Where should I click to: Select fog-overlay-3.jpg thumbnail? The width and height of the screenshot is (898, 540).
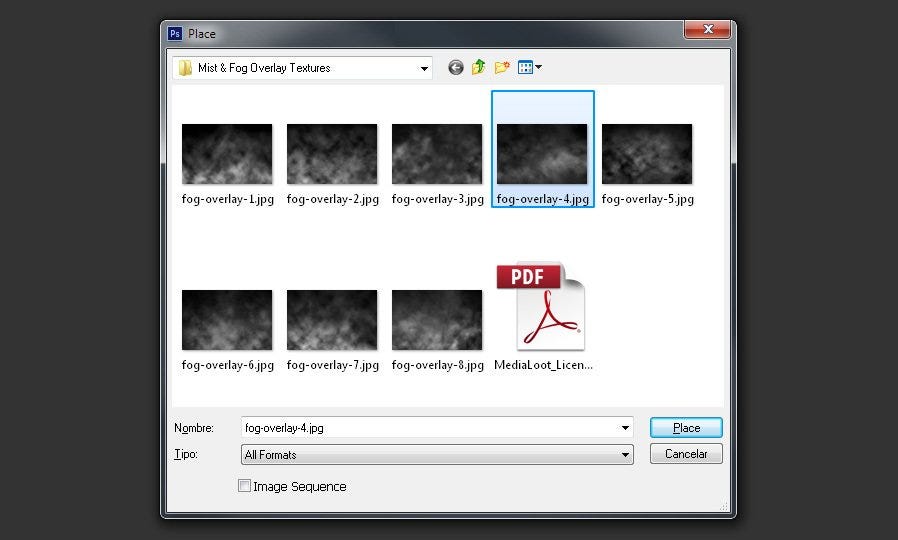coord(437,154)
